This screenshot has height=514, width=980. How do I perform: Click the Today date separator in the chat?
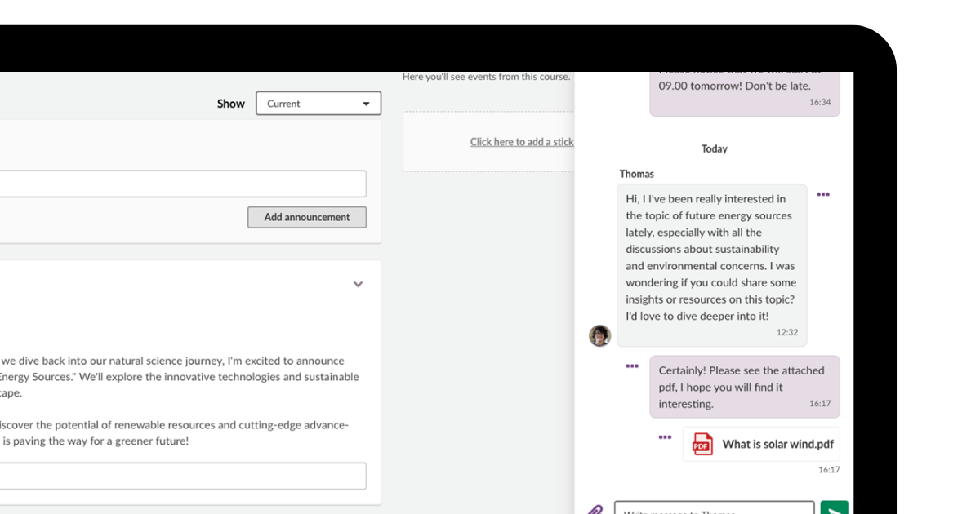point(714,149)
